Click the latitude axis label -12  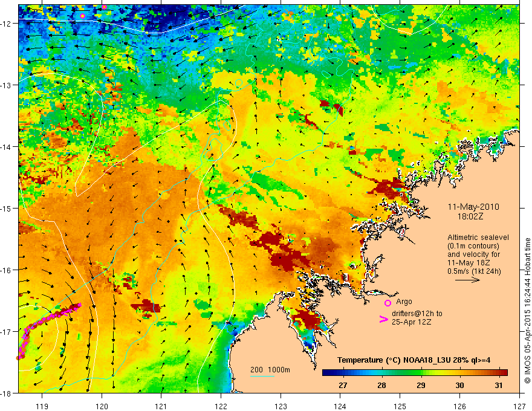pyautogui.click(x=7, y=24)
